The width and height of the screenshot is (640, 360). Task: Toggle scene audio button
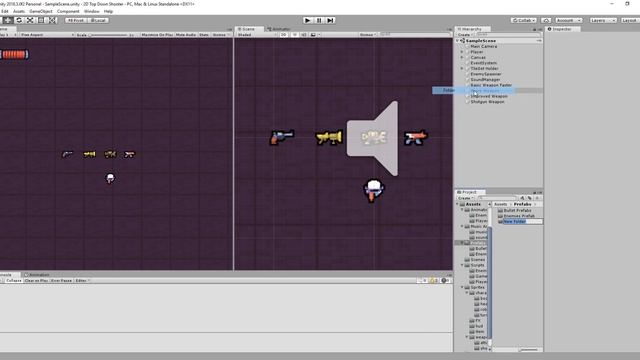304,35
